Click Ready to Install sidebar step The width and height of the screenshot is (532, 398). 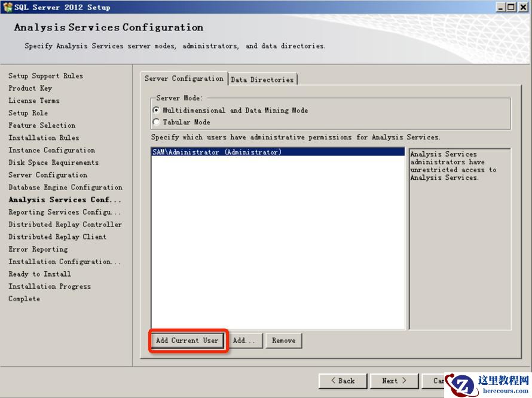[x=39, y=274]
